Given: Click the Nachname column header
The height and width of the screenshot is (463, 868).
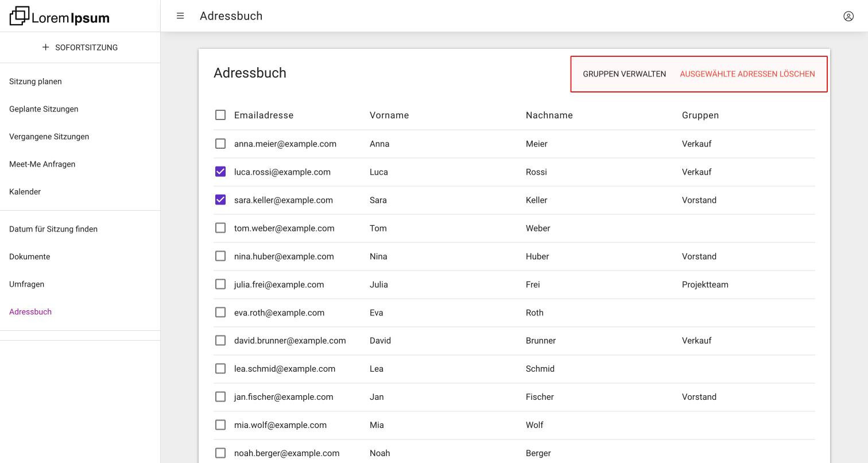Looking at the screenshot, I should (x=549, y=115).
